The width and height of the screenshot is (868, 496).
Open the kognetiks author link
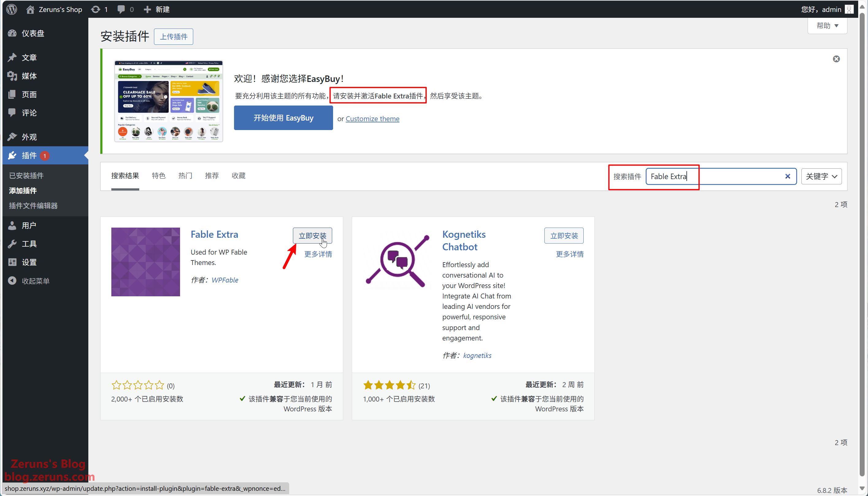pyautogui.click(x=477, y=356)
